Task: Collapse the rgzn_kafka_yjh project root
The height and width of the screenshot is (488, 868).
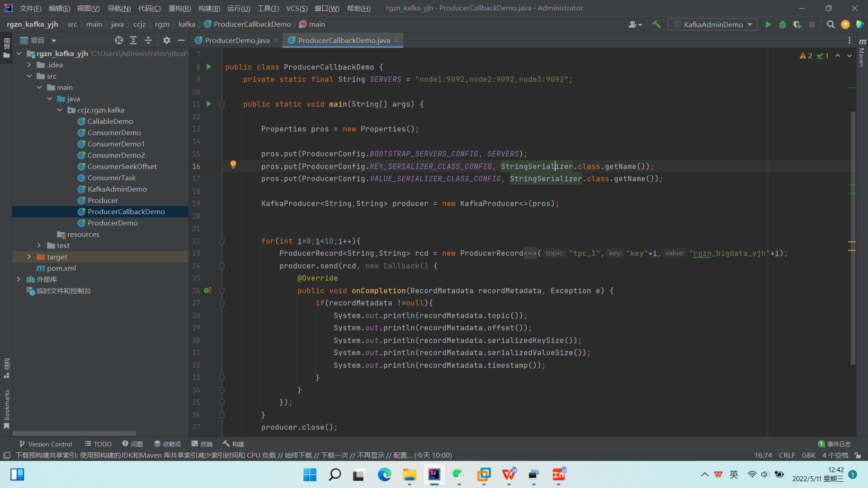Action: click(x=19, y=53)
